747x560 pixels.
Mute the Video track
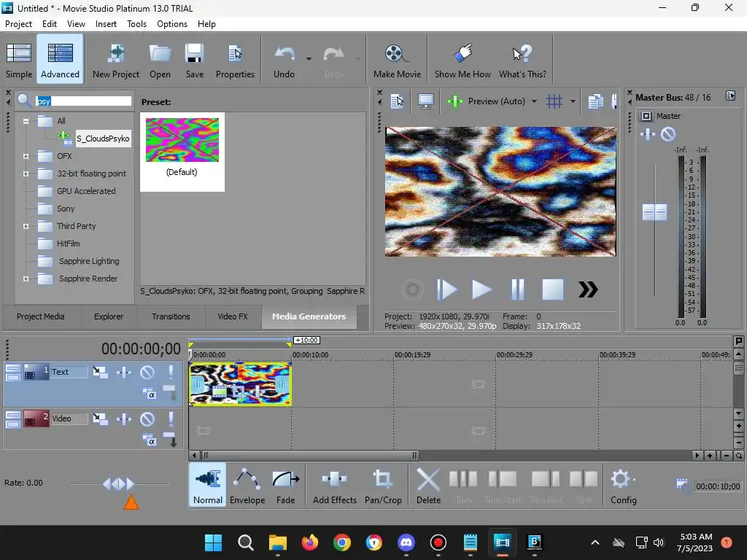pyautogui.click(x=147, y=419)
